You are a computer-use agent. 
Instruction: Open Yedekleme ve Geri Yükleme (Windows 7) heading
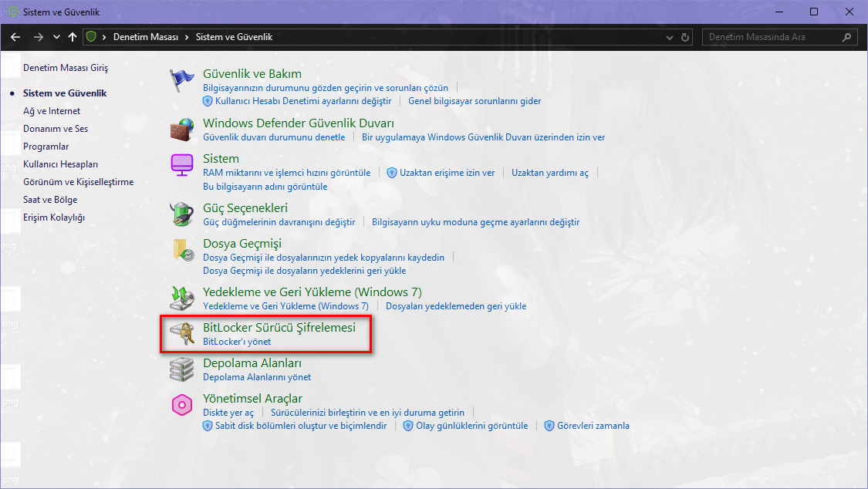[x=312, y=292]
